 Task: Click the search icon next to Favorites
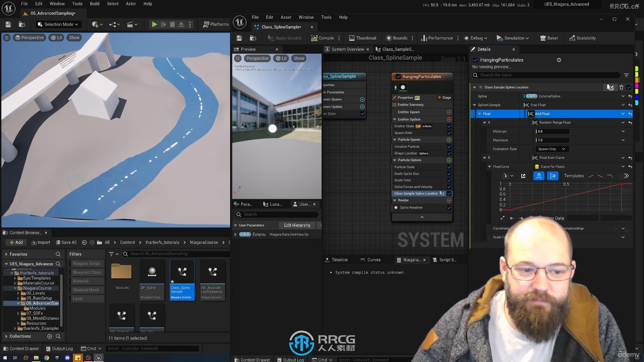pos(58,254)
